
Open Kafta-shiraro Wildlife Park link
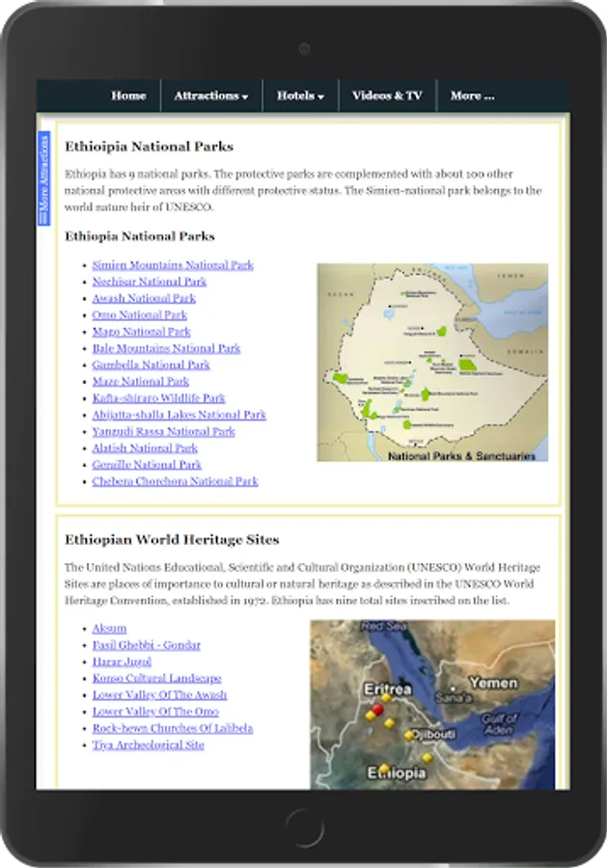(158, 398)
